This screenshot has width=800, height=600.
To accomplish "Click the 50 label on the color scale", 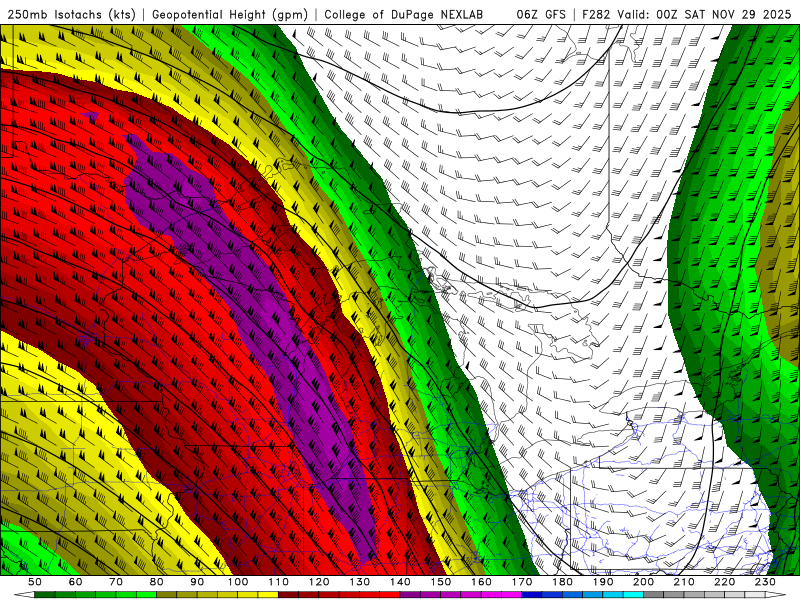I will click(x=35, y=582).
